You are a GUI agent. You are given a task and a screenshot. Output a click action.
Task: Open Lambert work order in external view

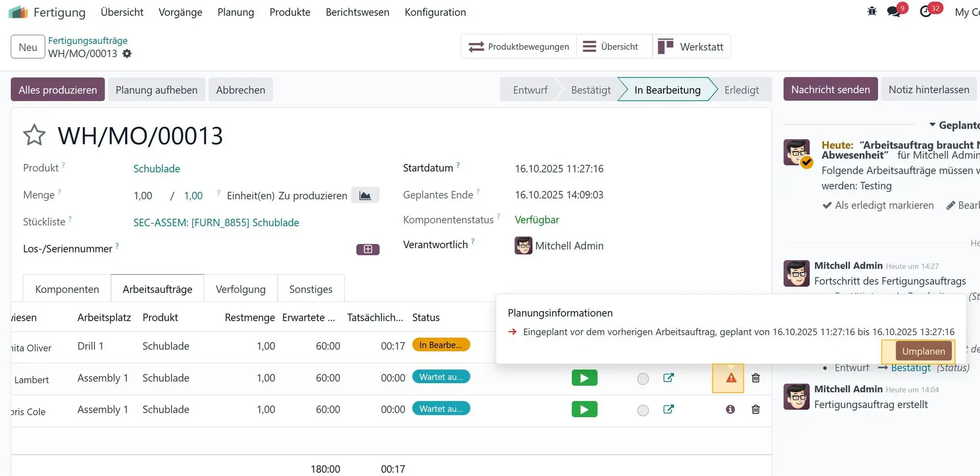click(x=668, y=378)
